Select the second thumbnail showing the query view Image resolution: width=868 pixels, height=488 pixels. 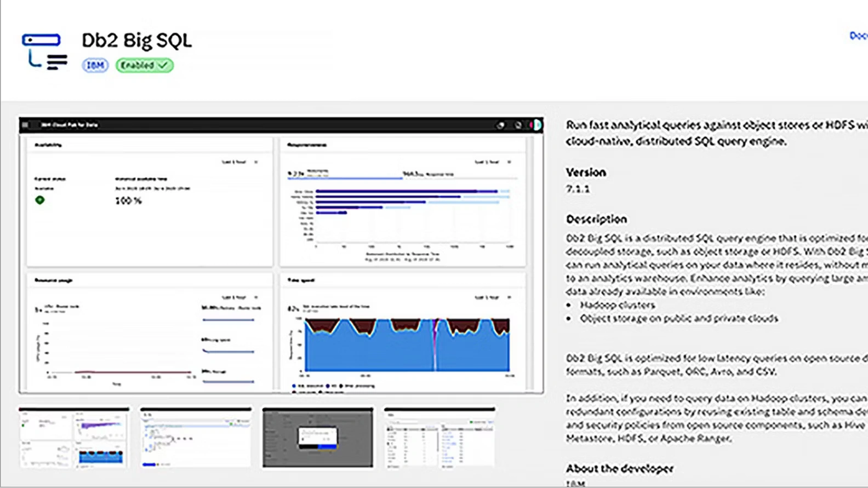196,438
